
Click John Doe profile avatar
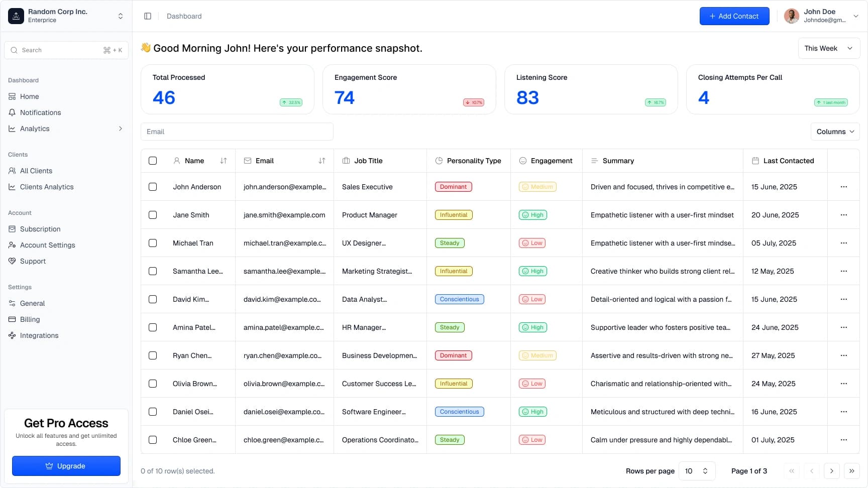(792, 16)
